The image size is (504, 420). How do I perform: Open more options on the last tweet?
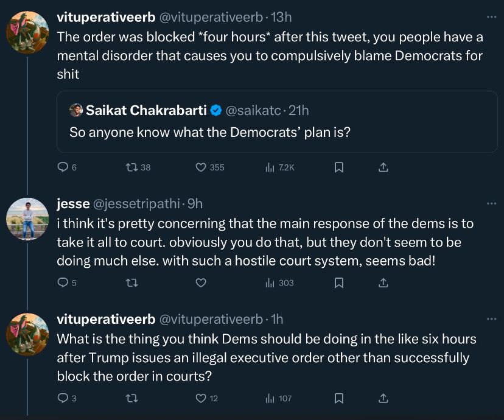[x=491, y=319]
